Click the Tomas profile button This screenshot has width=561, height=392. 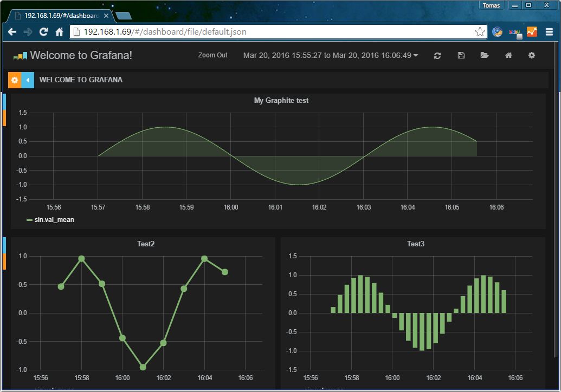click(491, 5)
